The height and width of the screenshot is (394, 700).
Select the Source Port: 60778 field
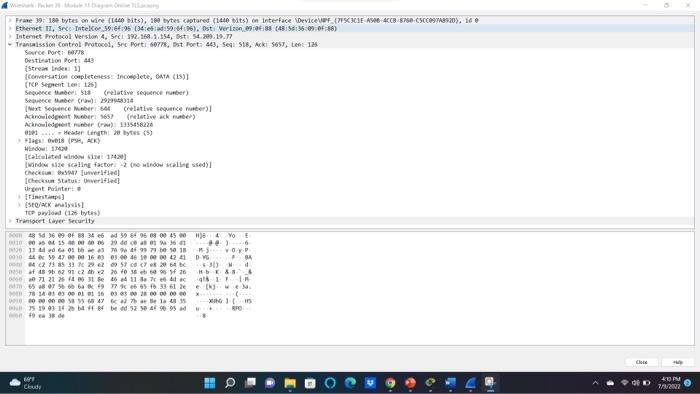point(54,53)
